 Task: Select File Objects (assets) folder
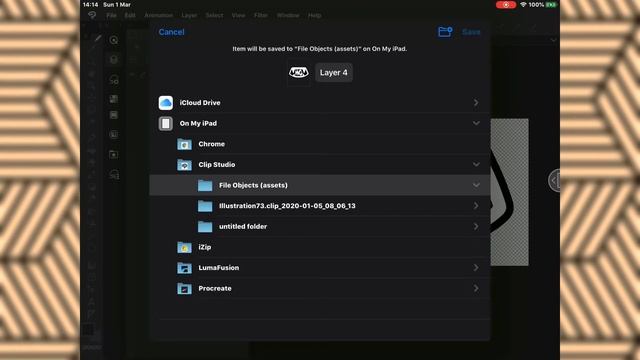point(320,185)
